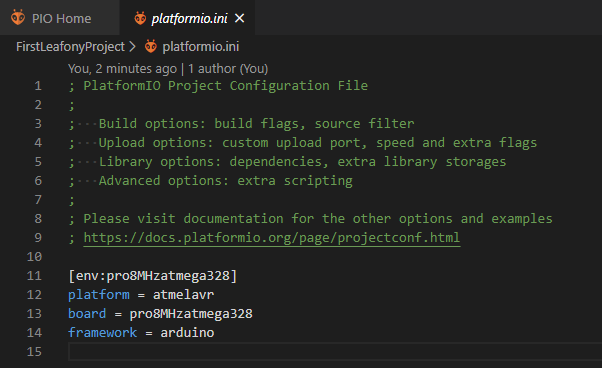Open the platformio.ini breadcrumb item

click(200, 47)
